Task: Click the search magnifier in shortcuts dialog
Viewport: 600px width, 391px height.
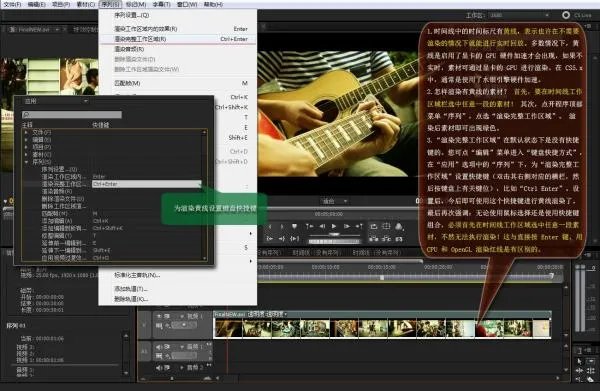Action: pyautogui.click(x=26, y=115)
